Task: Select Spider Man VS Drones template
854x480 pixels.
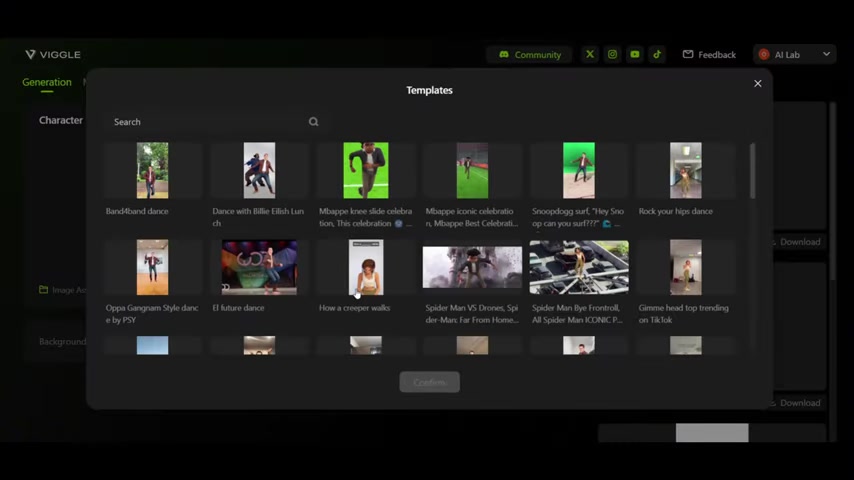Action: [472, 268]
